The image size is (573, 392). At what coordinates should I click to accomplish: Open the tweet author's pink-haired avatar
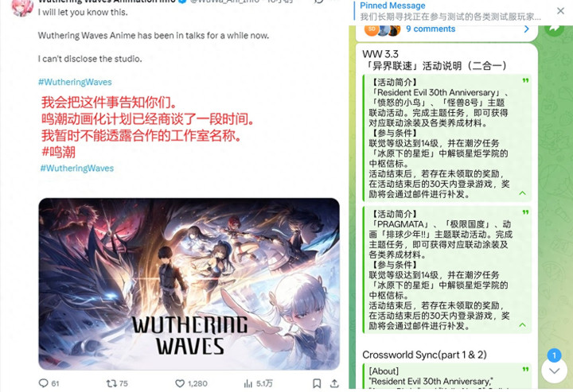pyautogui.click(x=21, y=7)
